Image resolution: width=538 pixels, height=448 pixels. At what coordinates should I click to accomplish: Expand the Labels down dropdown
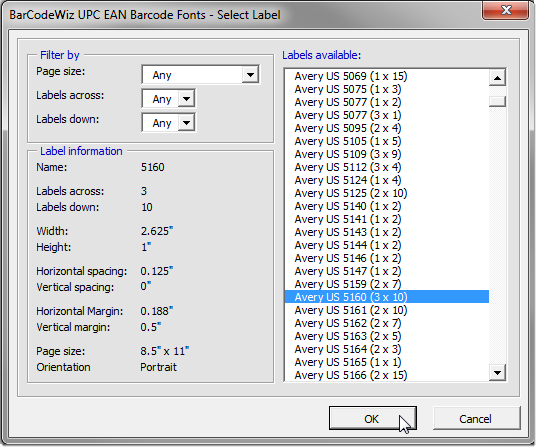pos(168,123)
